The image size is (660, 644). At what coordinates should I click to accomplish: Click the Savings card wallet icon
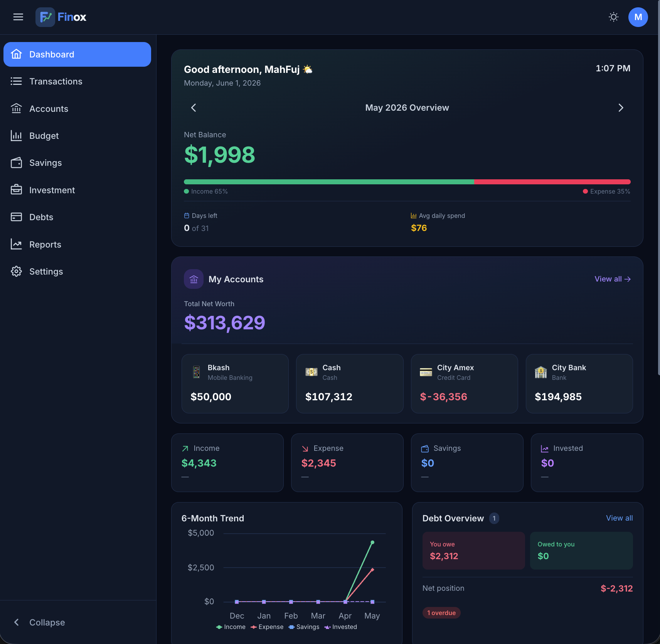click(425, 448)
